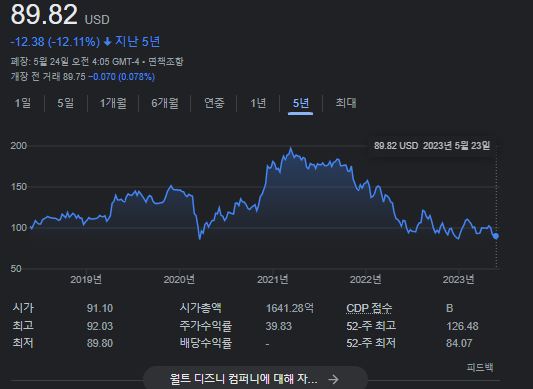
Task: Switch to the 1개월 range tab
Action: (x=113, y=103)
